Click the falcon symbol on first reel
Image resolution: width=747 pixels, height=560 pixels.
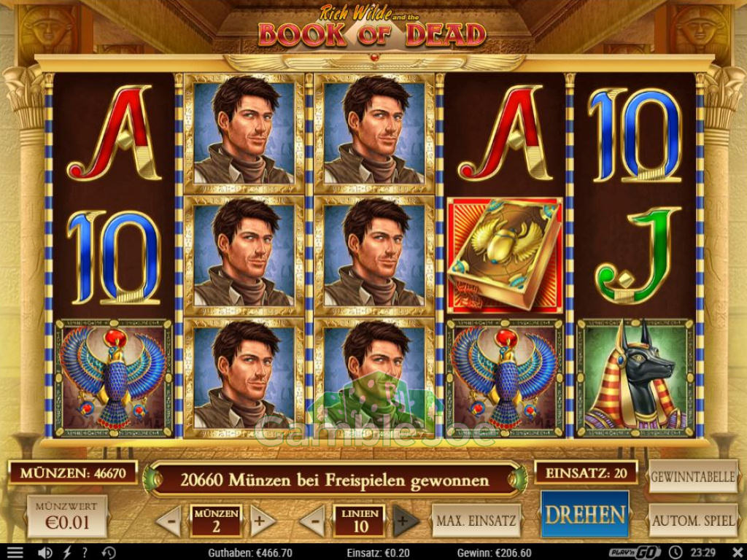click(113, 378)
